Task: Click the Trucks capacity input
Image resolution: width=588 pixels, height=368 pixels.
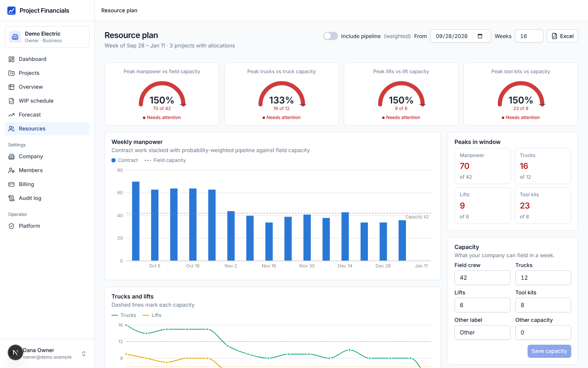Action: coord(543,278)
